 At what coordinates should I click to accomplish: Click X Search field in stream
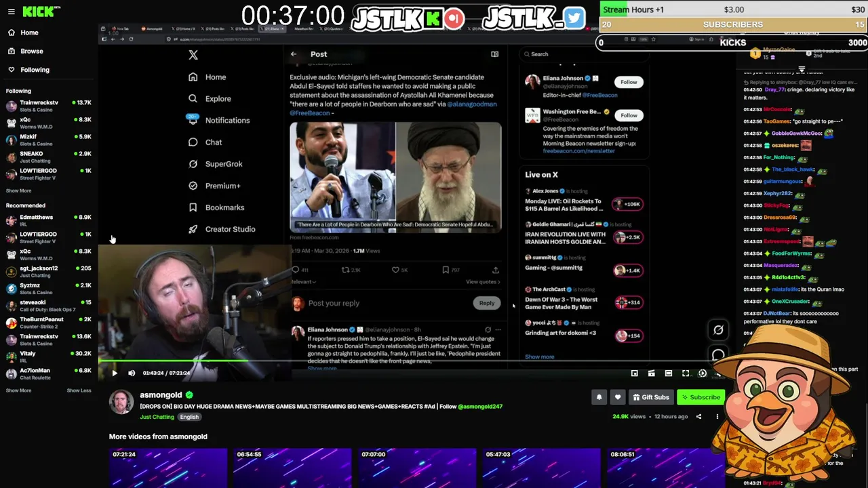click(583, 54)
